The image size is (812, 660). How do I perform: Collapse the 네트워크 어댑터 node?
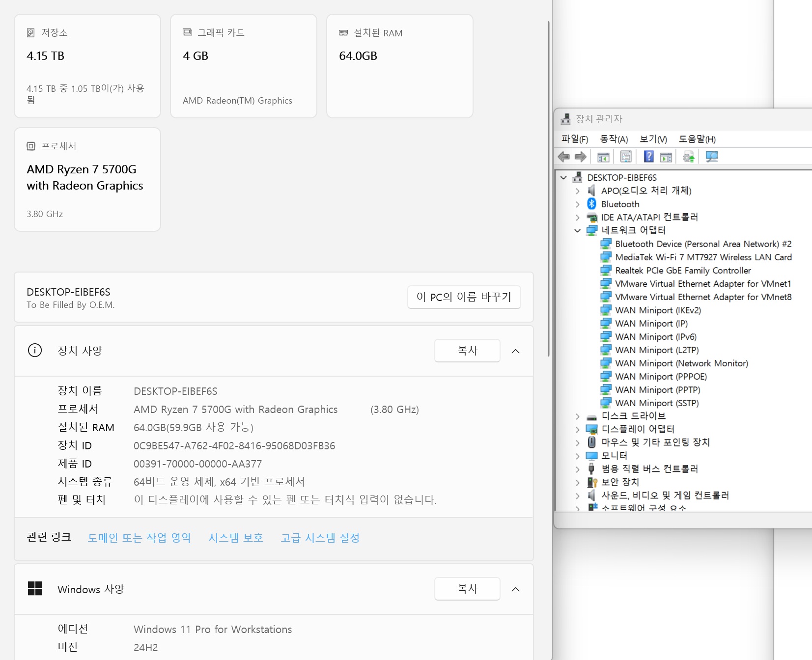(x=578, y=230)
